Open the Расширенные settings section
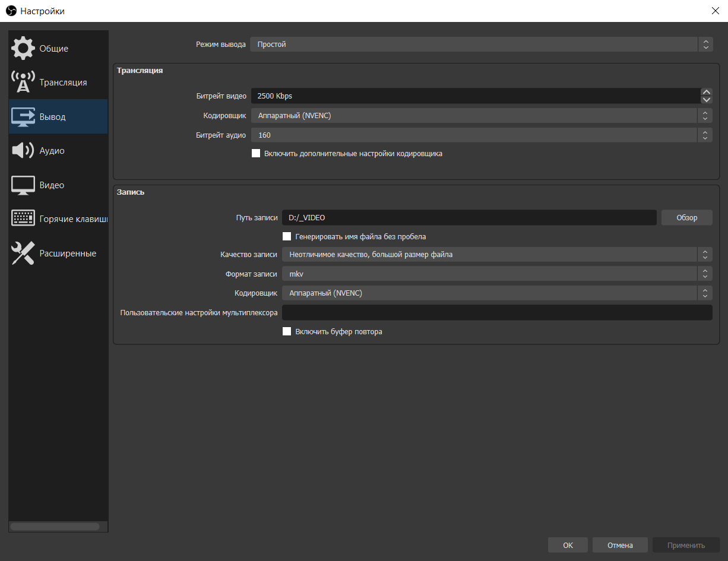This screenshot has width=728, height=561. pos(58,253)
